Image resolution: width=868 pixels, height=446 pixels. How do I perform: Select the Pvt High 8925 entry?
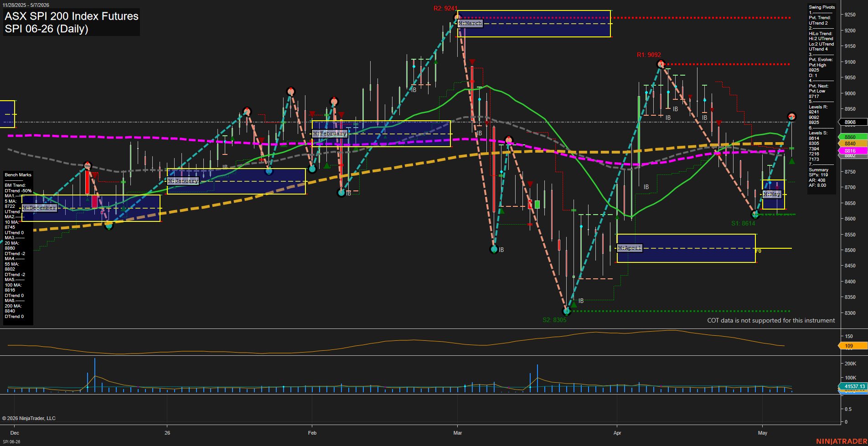point(817,67)
